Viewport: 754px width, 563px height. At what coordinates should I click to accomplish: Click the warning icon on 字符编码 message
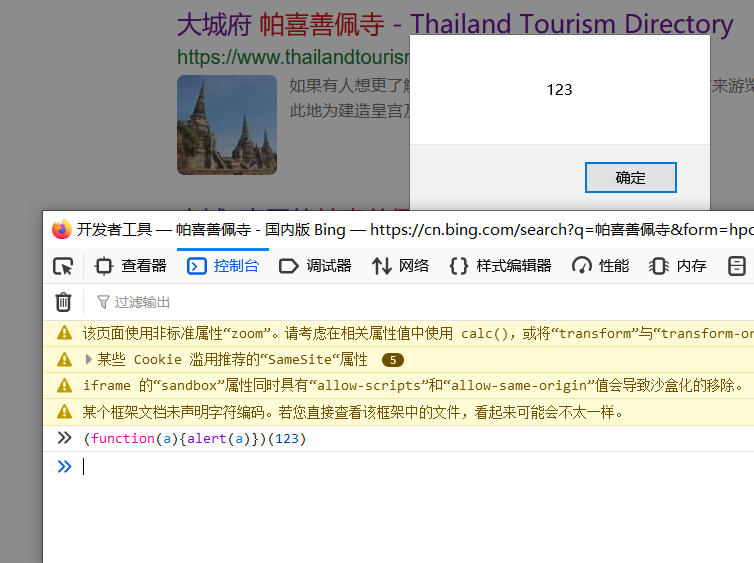pyautogui.click(x=64, y=412)
